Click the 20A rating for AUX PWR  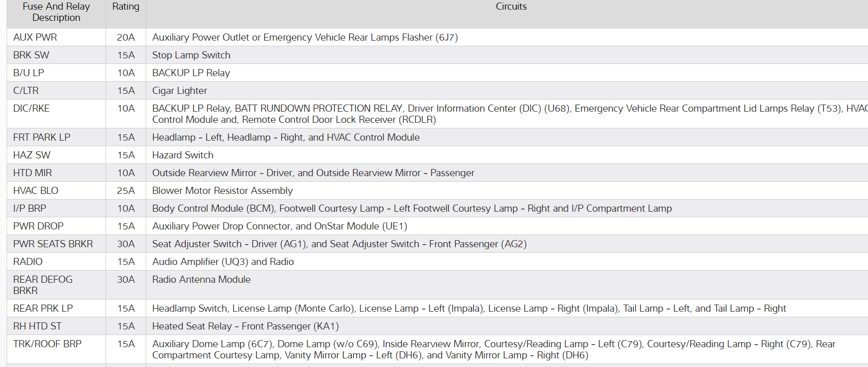click(125, 38)
